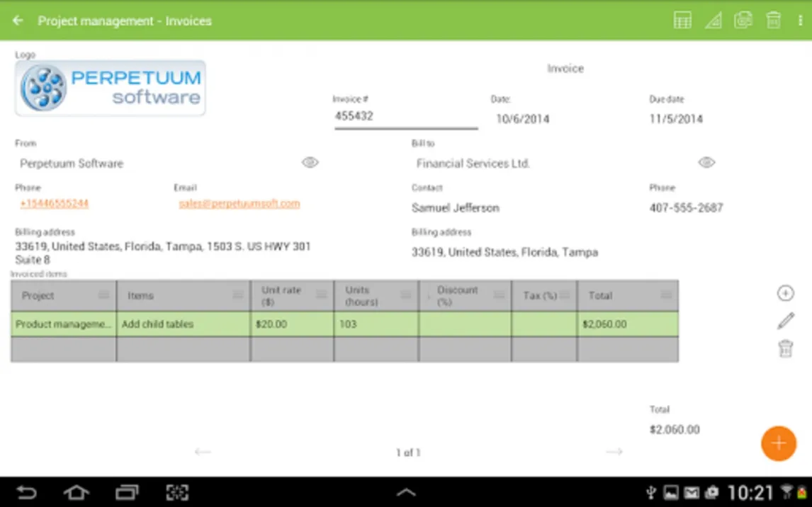
Task: Go back using the header arrow
Action: (x=18, y=21)
